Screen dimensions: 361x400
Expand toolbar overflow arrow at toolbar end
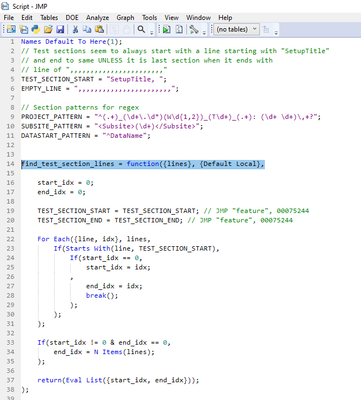pyautogui.click(x=276, y=32)
